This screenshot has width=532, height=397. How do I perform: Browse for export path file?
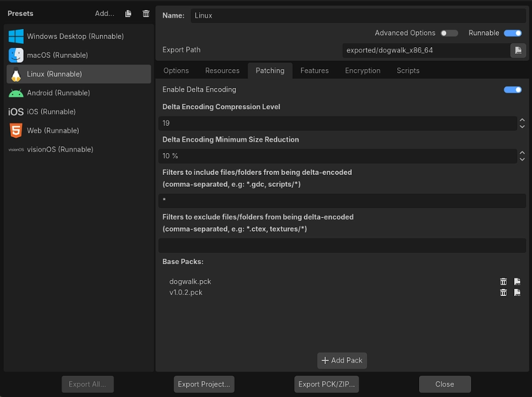point(518,50)
